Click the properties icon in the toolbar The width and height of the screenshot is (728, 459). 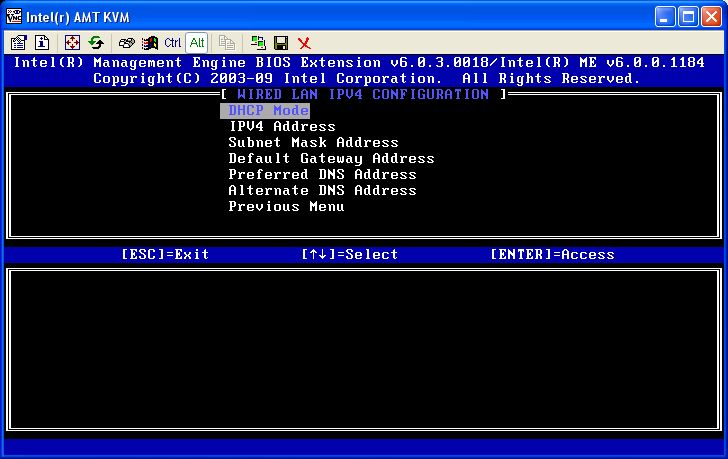(x=19, y=43)
